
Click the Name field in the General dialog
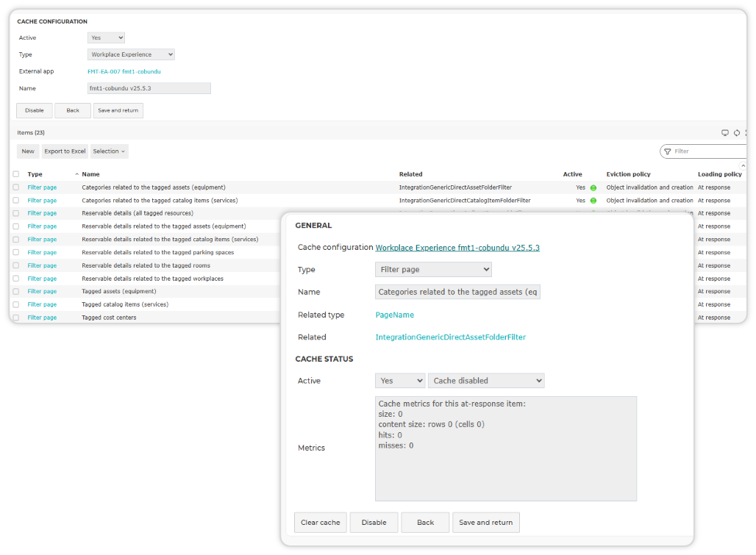click(457, 292)
